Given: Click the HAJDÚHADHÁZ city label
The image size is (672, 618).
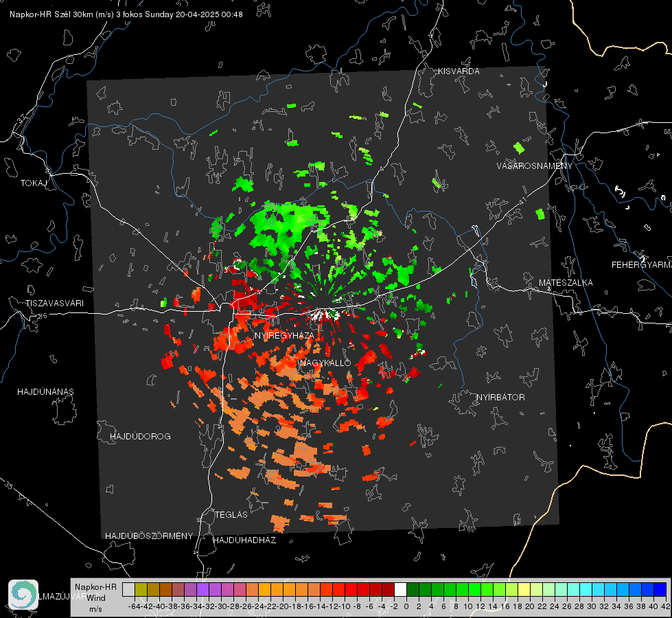Looking at the screenshot, I should click(244, 540).
